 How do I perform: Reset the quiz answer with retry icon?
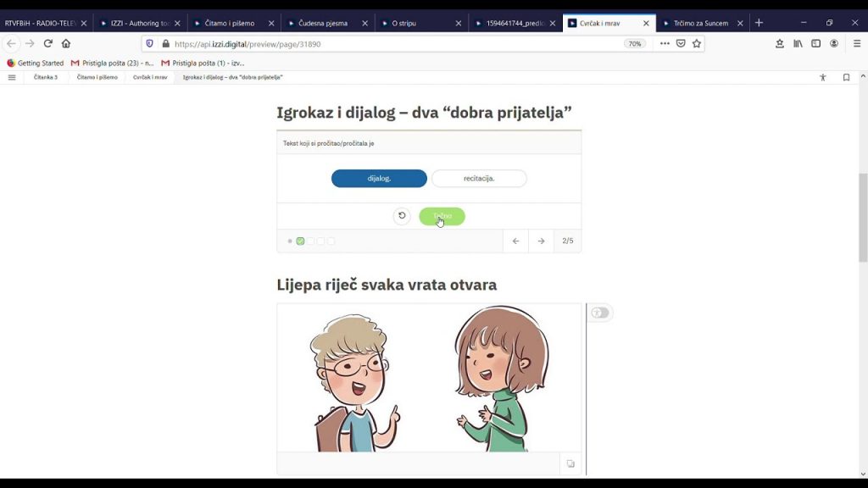click(x=402, y=216)
